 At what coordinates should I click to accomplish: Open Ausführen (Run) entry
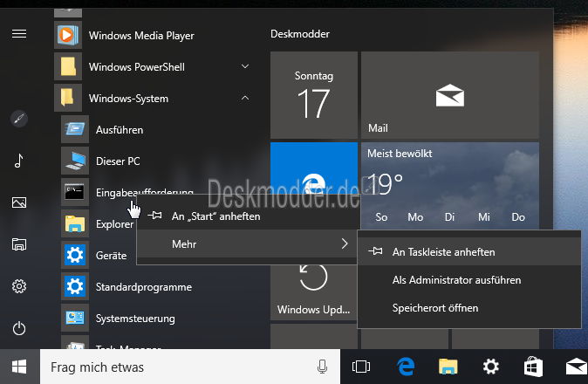(158, 130)
